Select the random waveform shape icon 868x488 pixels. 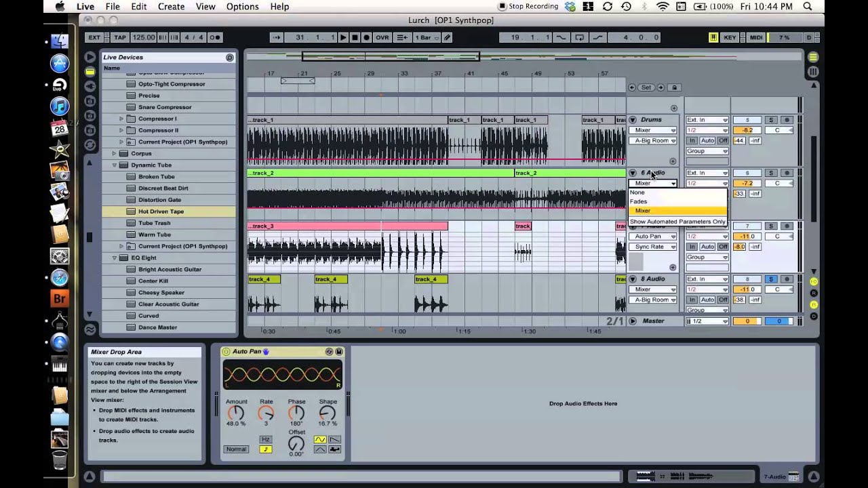[x=334, y=449]
